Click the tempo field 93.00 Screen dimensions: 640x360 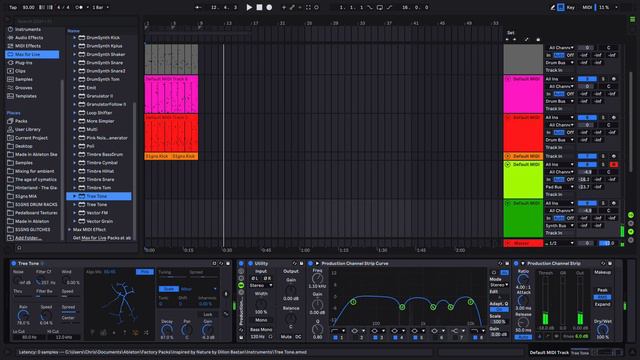pyautogui.click(x=29, y=7)
